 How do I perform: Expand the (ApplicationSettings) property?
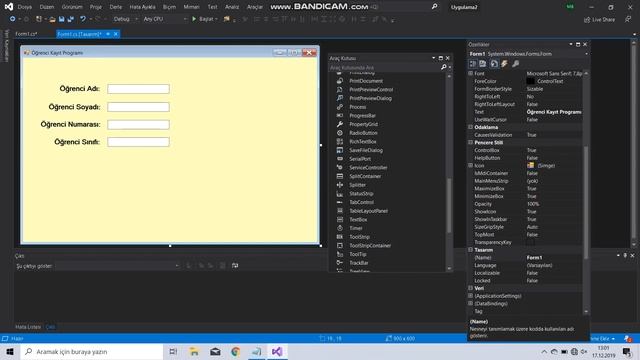pos(470,296)
